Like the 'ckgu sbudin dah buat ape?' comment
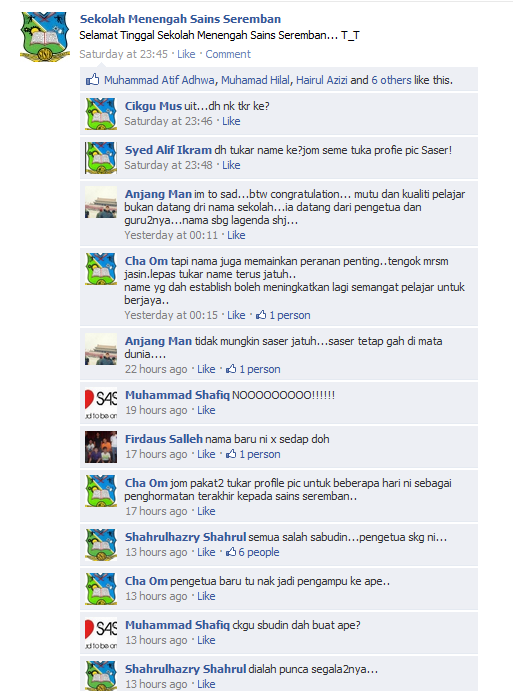Screen dimensions: 528x691 206,640
